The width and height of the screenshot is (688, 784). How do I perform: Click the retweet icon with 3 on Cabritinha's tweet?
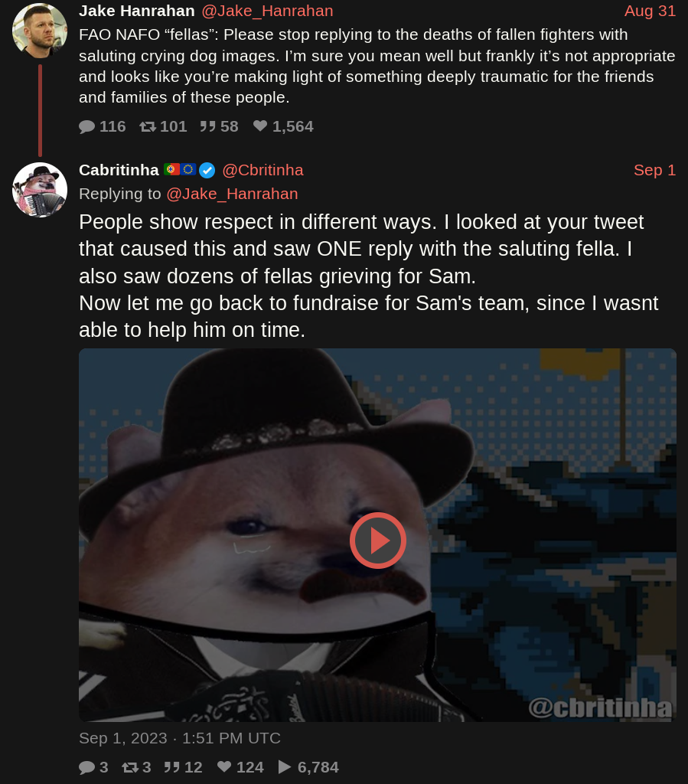(130, 767)
